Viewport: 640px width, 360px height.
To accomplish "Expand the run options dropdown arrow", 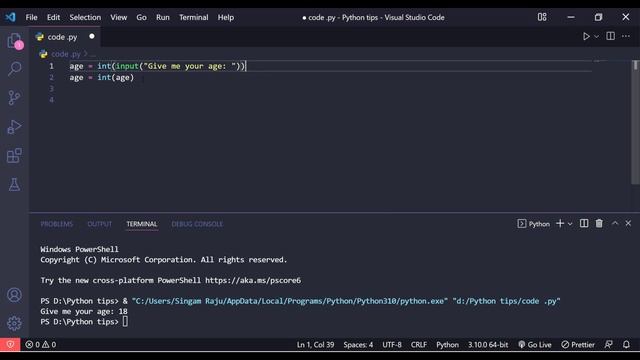I will [x=596, y=36].
